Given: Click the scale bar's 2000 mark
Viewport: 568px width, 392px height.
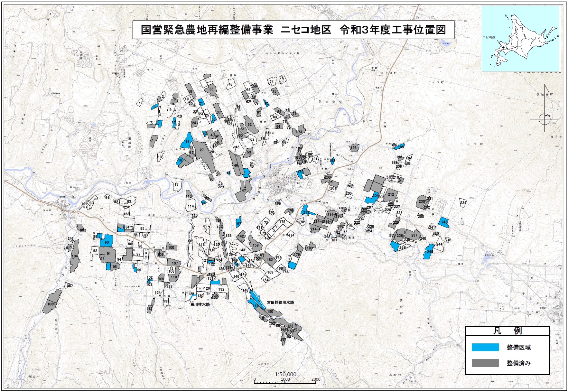Looking at the screenshot, I should pos(316,379).
